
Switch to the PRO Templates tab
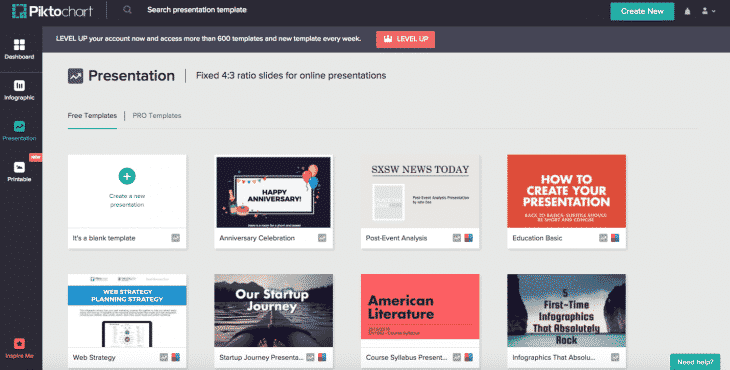157,115
